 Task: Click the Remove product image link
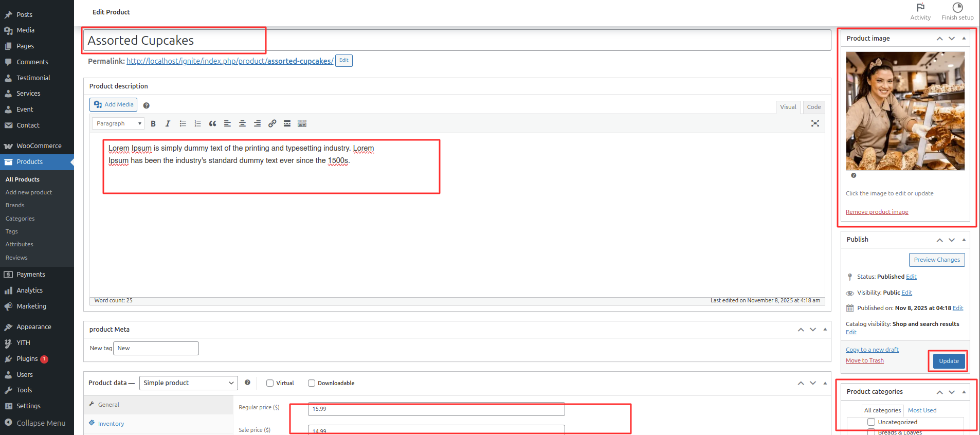click(877, 212)
